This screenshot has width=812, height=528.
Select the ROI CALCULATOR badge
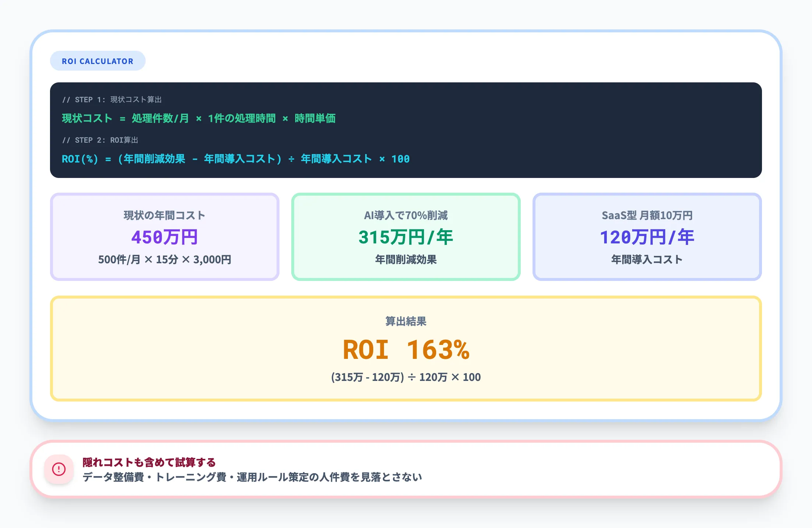point(97,61)
